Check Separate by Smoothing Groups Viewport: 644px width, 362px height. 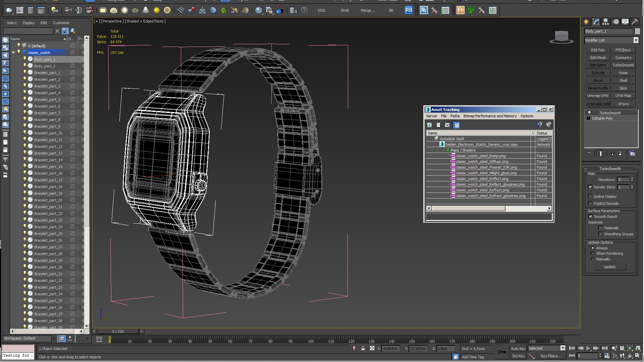600,234
